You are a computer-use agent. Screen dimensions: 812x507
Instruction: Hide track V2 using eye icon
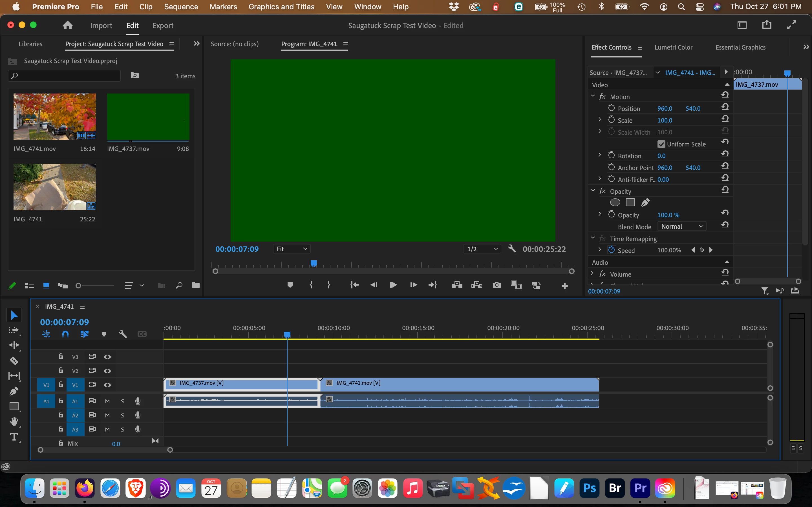[107, 371]
